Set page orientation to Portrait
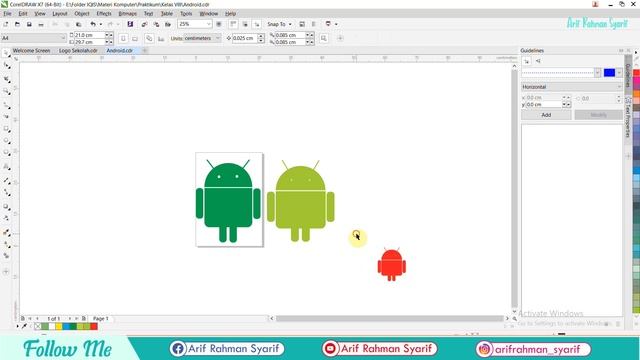 click(123, 38)
